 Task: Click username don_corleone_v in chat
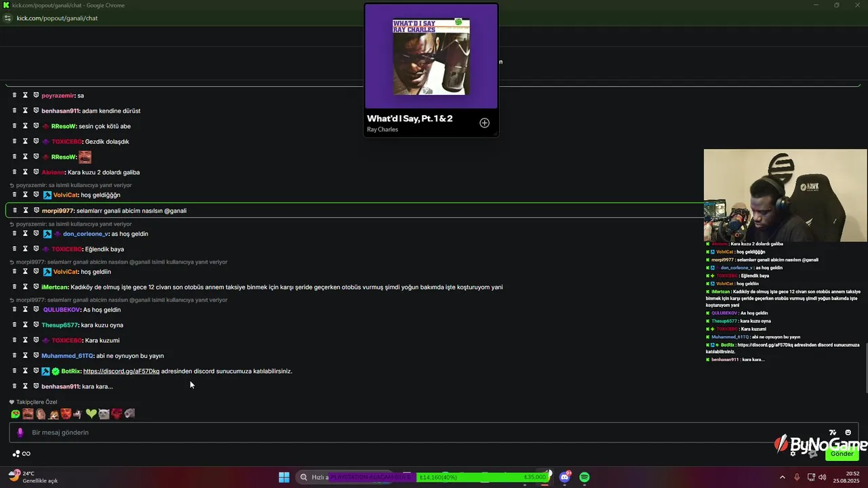(85, 234)
